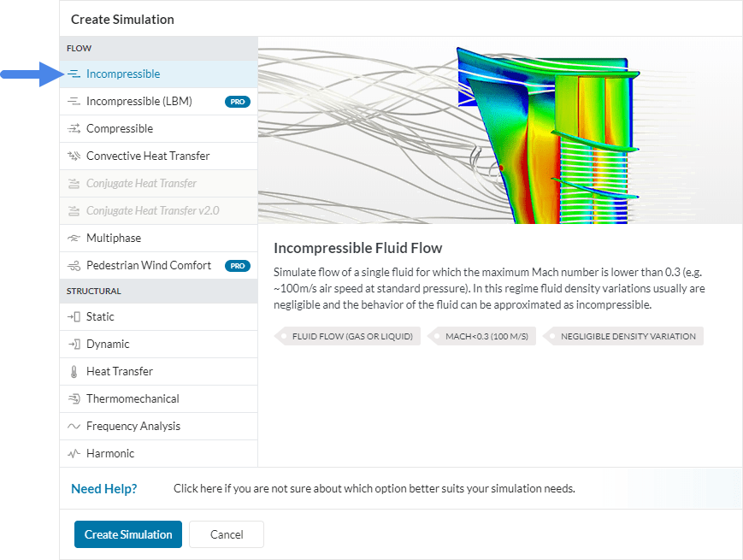Select the Incompressible (LBM) flow icon
The image size is (743, 560).
coord(73,101)
